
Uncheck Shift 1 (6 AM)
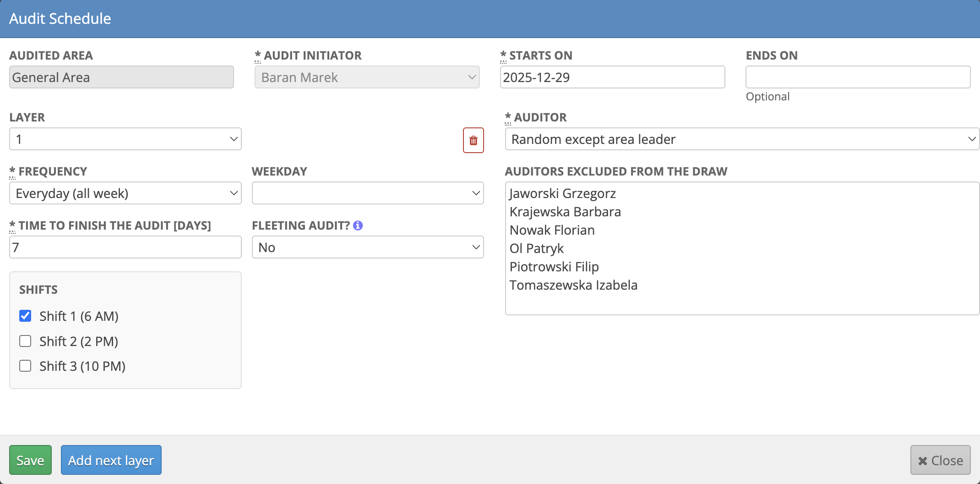click(x=25, y=316)
